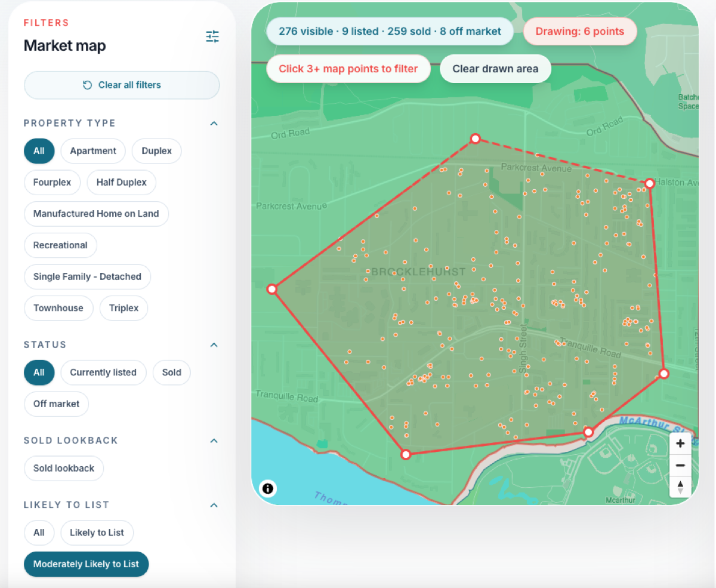Filter by Duplex property type

[x=157, y=151]
